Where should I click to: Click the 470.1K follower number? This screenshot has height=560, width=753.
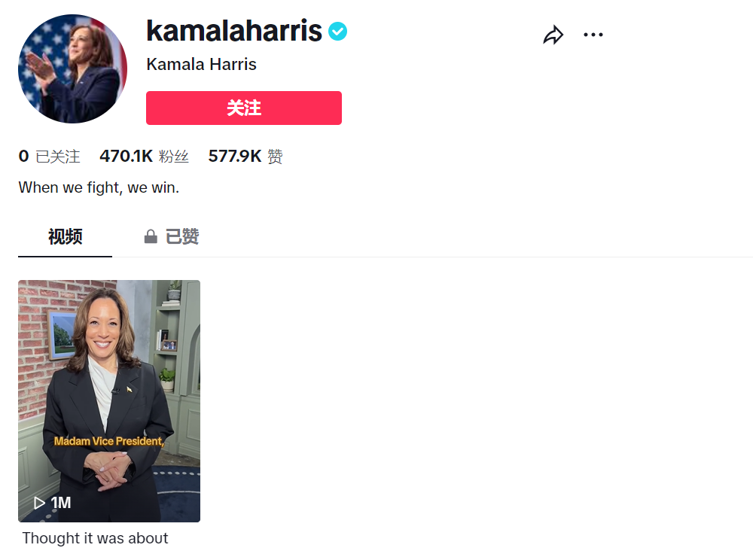point(127,157)
